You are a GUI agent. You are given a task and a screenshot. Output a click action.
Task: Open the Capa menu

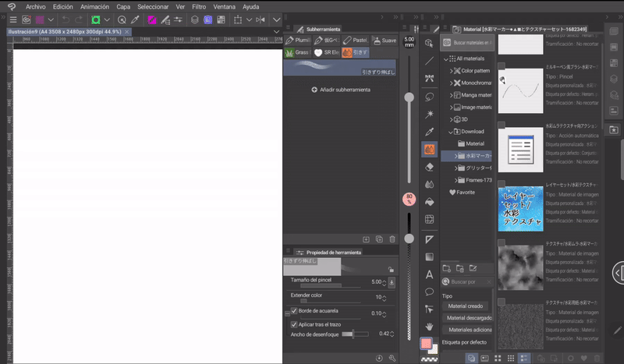123,7
